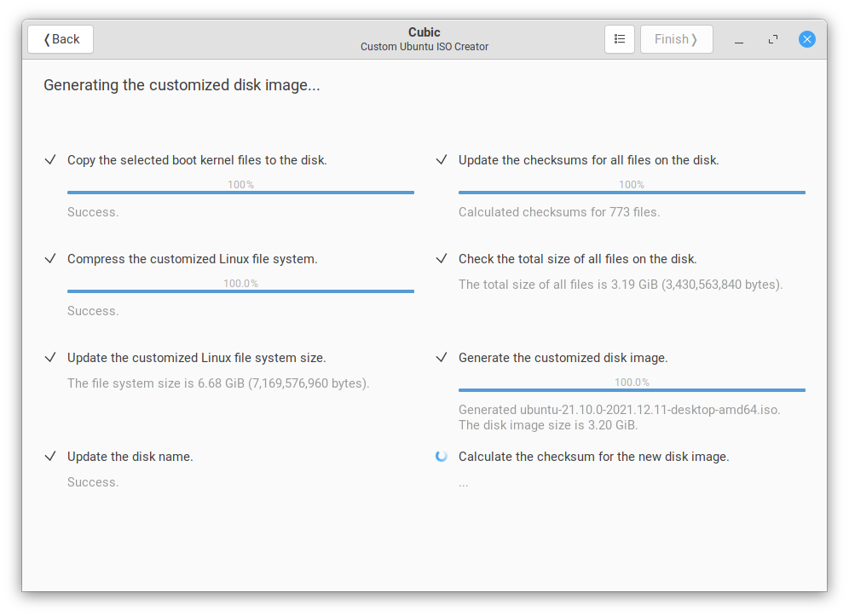
Task: Click checkmark beside Generate the customized disk image
Action: (442, 357)
